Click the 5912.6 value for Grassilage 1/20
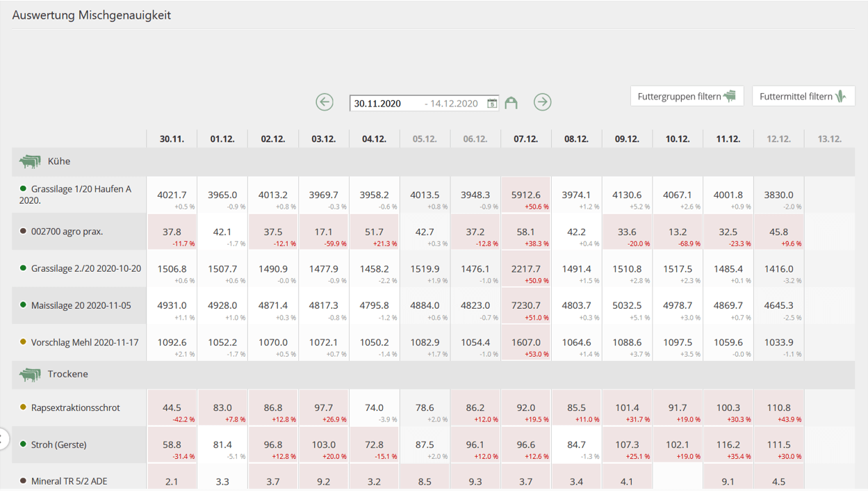 [x=525, y=195]
